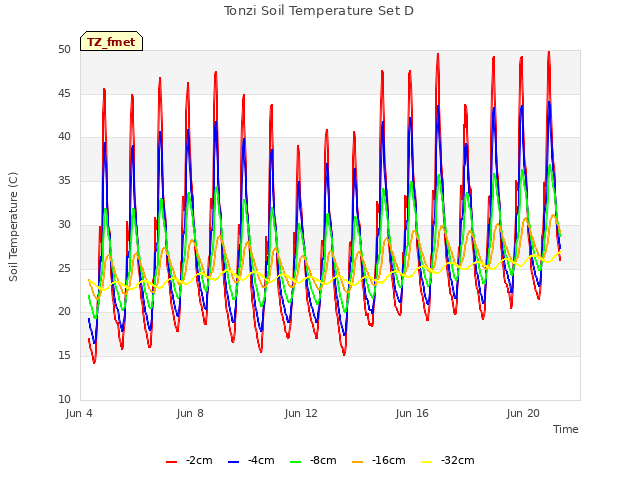Viewport: 640px width, 480px height.
Task: Click the Jun 4 x-axis tick label
Action: click(x=79, y=413)
